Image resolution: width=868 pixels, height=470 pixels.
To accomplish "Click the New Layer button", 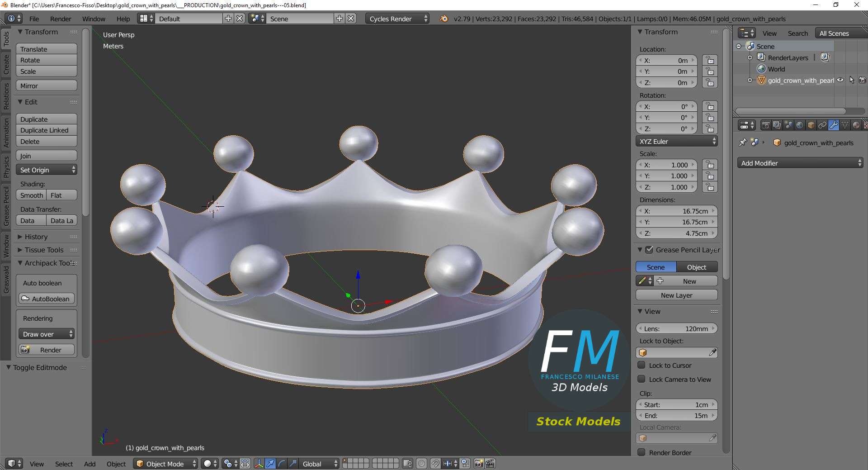I will click(x=677, y=295).
